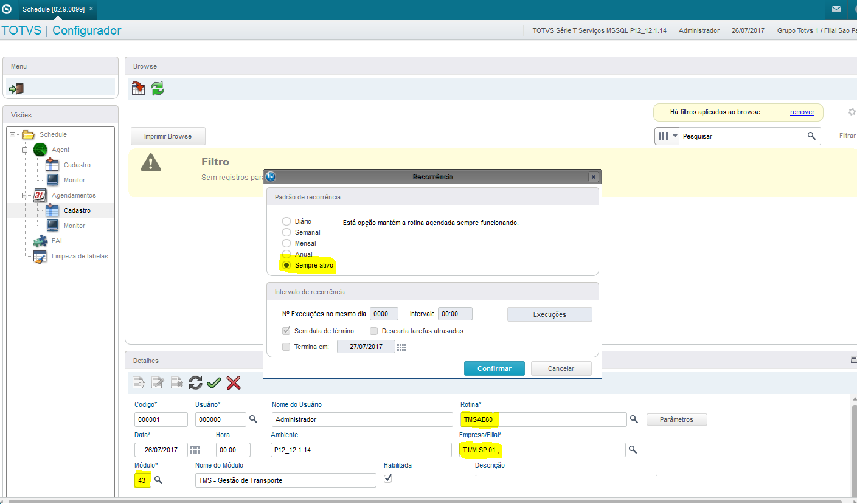Click the add record icon in Detalhes toolbar
The width and height of the screenshot is (857, 504).
click(x=139, y=382)
